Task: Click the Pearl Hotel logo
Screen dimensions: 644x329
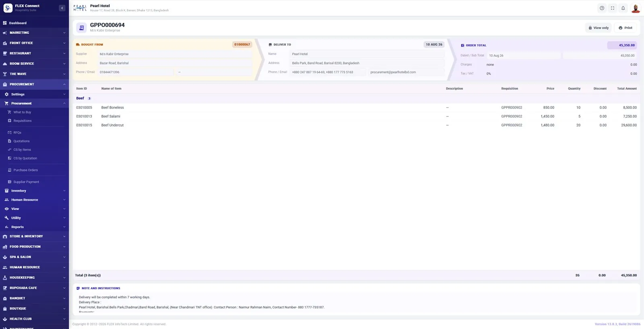Action: coord(80,8)
